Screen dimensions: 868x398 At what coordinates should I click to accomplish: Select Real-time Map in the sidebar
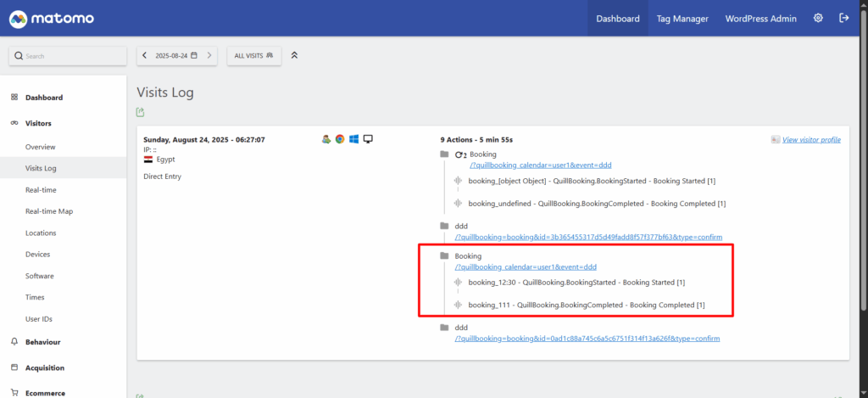tap(49, 211)
